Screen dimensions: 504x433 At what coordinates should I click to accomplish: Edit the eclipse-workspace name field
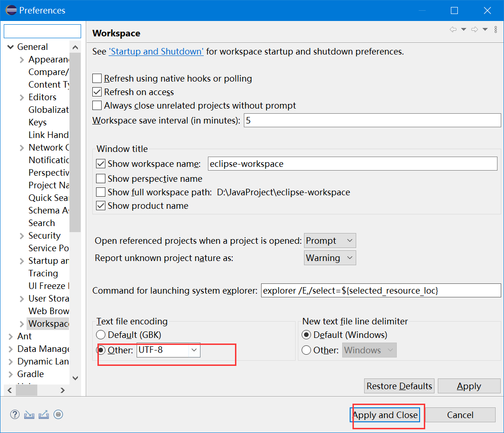pyautogui.click(x=352, y=164)
